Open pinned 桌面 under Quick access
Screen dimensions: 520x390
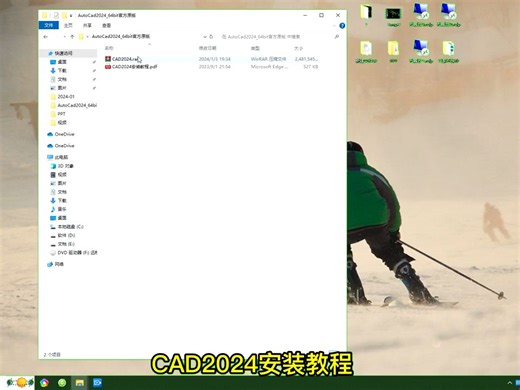pos(62,62)
